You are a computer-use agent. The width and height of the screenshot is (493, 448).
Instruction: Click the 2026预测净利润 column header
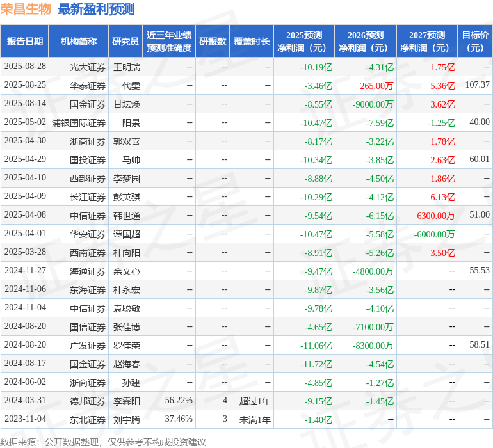click(x=366, y=42)
